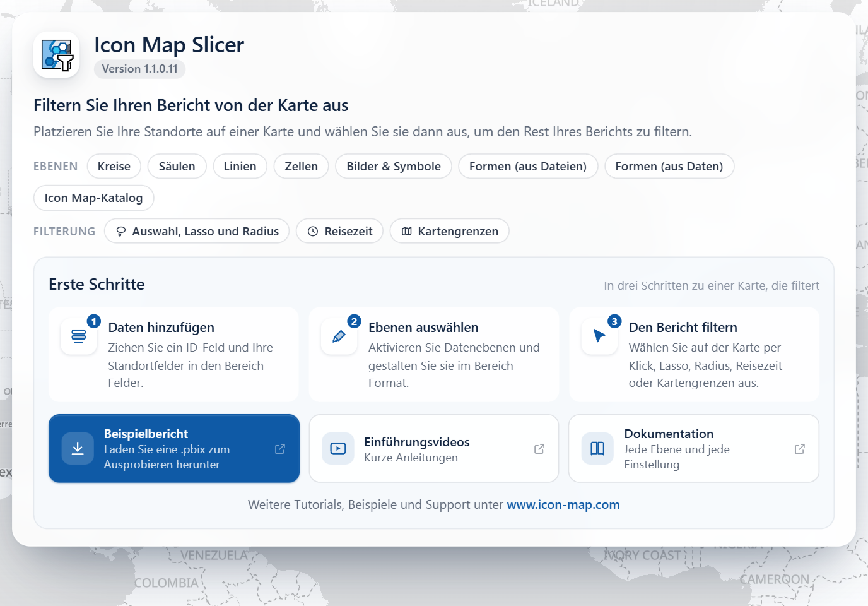Click the Icon Map Slicer logo icon

[x=57, y=55]
